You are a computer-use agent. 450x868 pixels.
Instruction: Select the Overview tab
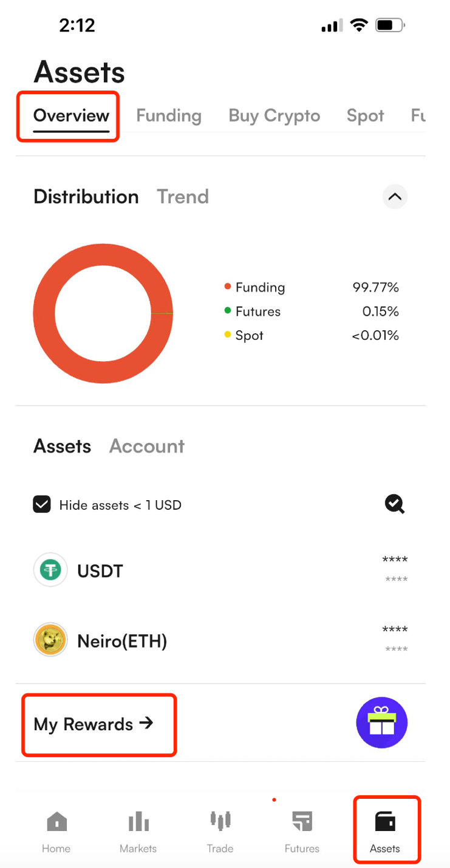click(x=71, y=115)
